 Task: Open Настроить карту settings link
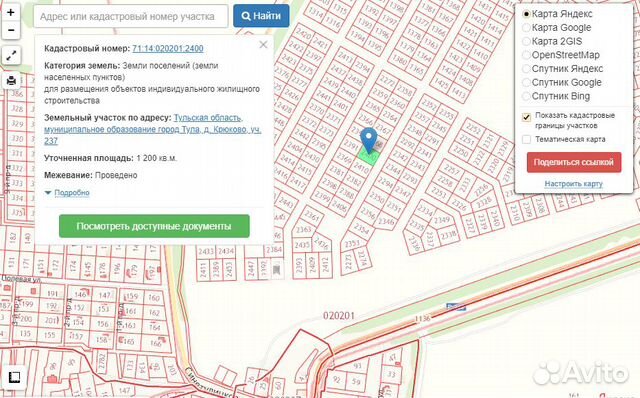[573, 184]
